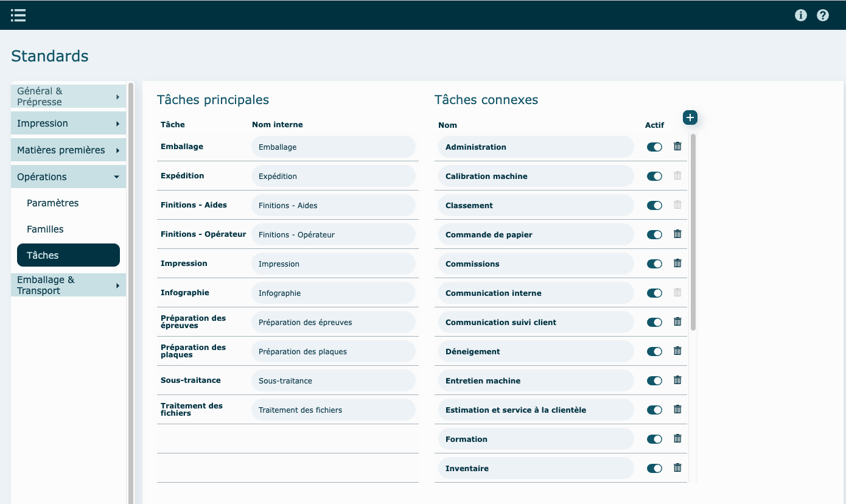
Task: Toggle the Calibration machine active switch
Action: pos(654,176)
